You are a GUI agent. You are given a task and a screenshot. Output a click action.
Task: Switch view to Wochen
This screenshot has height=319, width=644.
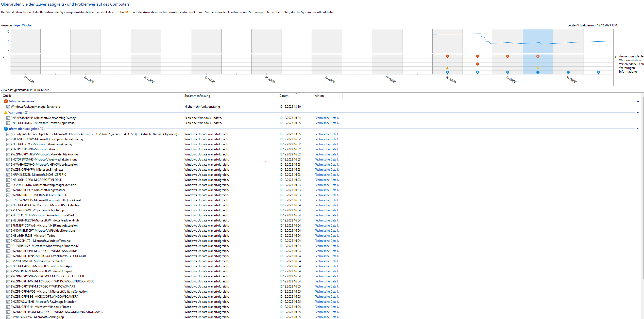[x=28, y=25]
